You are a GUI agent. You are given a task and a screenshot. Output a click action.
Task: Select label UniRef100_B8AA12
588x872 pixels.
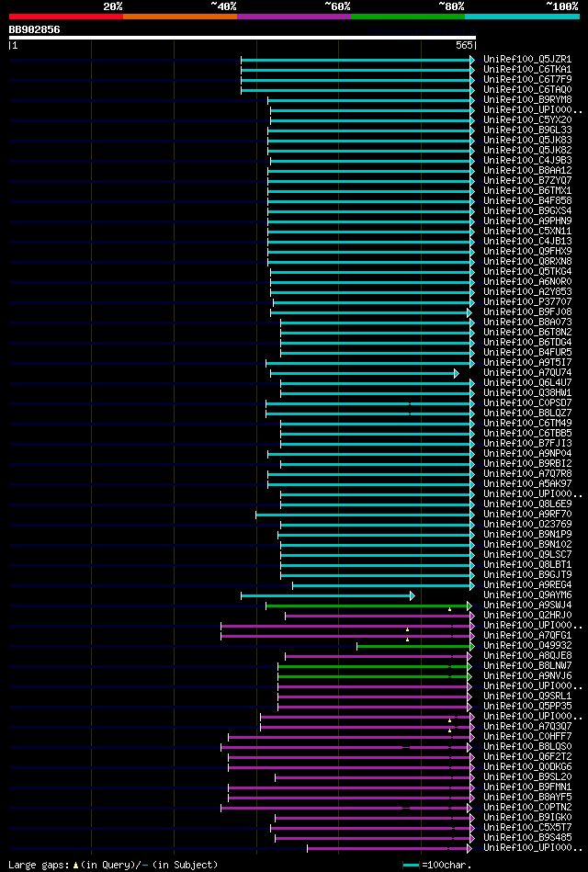pyautogui.click(x=528, y=170)
